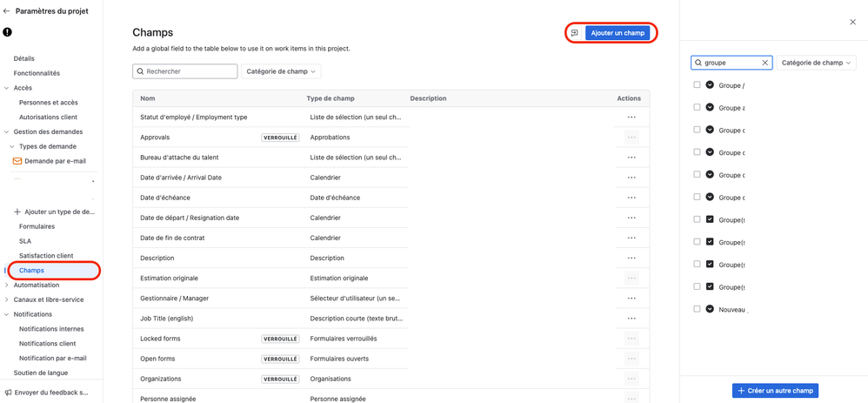The height and width of the screenshot is (403, 868).
Task: Open Formulaires in the sidebar
Action: point(37,226)
